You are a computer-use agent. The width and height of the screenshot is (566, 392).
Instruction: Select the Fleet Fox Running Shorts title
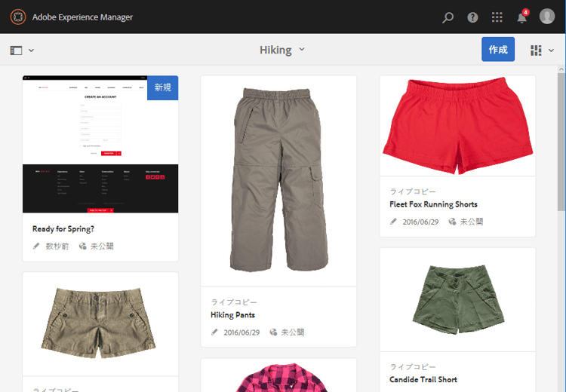(433, 204)
